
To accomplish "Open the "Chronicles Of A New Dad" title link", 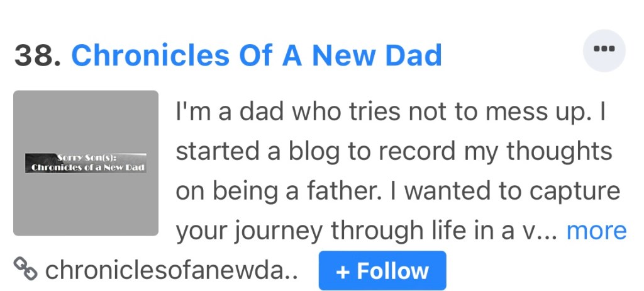I will point(257,56).
